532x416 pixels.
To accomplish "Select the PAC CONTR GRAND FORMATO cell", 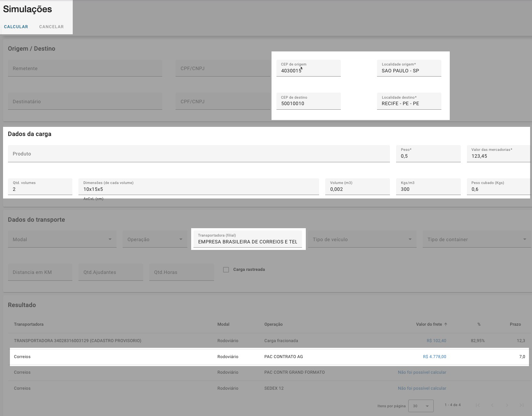I will coord(294,372).
